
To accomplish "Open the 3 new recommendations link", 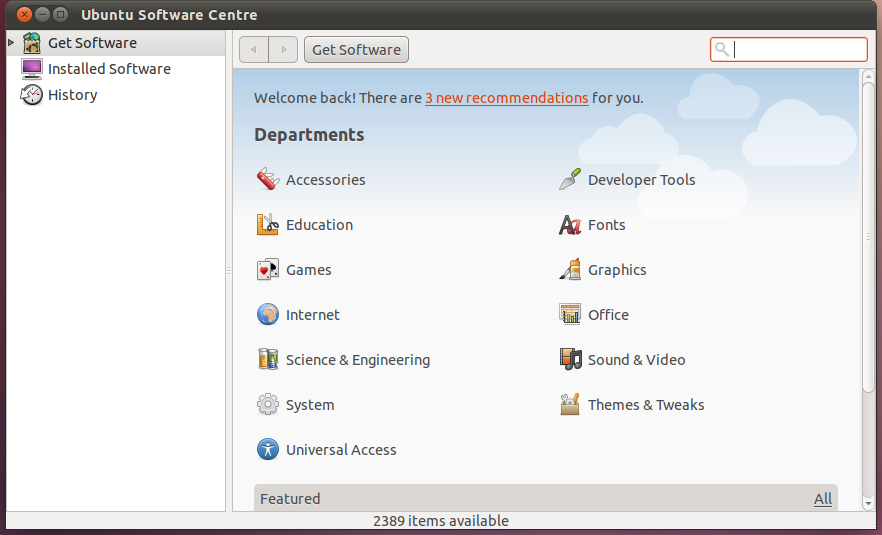I will click(x=507, y=98).
